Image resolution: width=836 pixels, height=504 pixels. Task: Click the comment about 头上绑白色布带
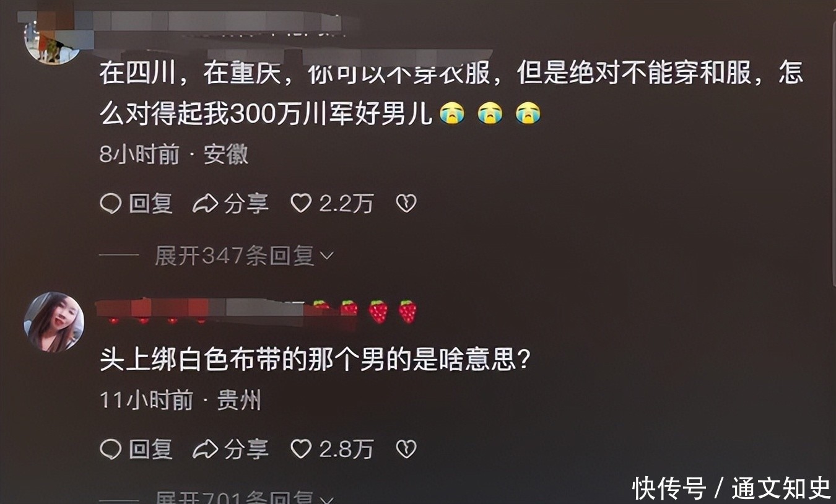316,361
